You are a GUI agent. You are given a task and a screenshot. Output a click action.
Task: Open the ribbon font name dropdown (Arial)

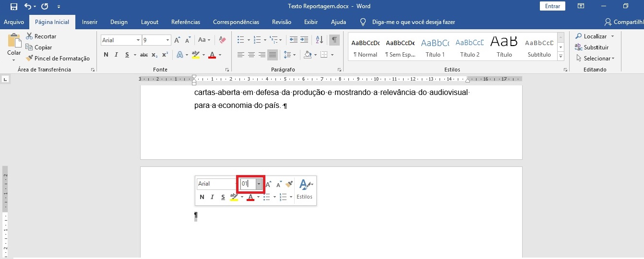[x=138, y=40]
